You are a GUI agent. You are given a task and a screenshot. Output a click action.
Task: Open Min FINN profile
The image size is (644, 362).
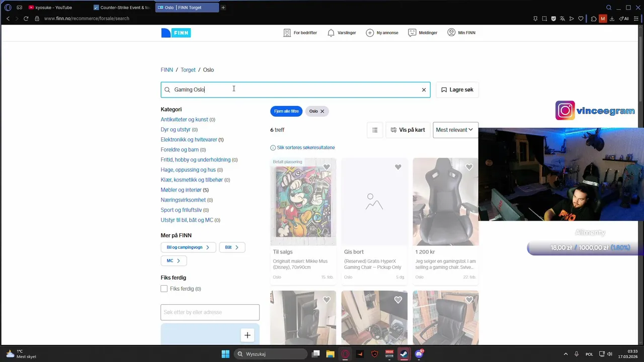pyautogui.click(x=461, y=33)
